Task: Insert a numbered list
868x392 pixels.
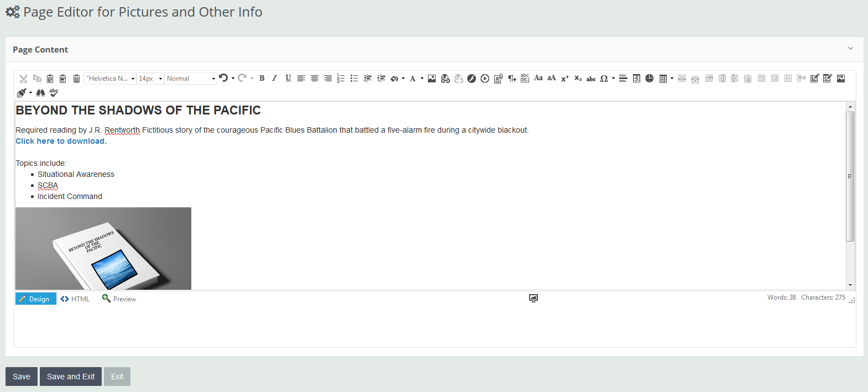Action: coord(341,79)
